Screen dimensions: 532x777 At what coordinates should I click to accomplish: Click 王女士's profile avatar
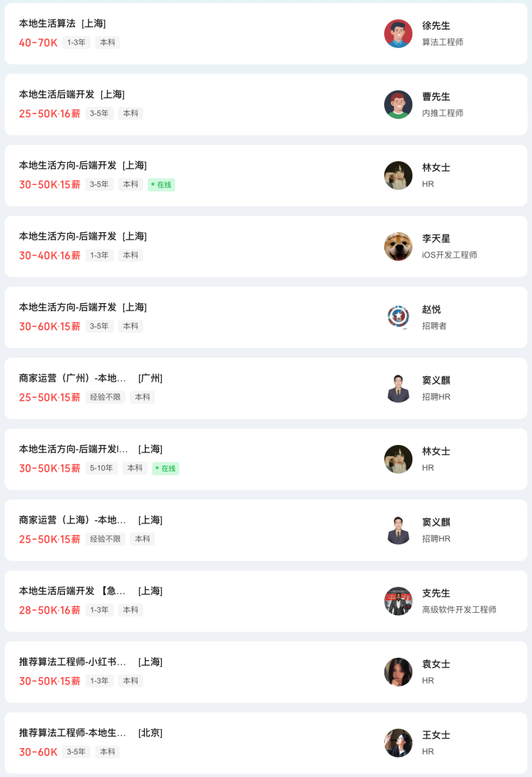[398, 743]
